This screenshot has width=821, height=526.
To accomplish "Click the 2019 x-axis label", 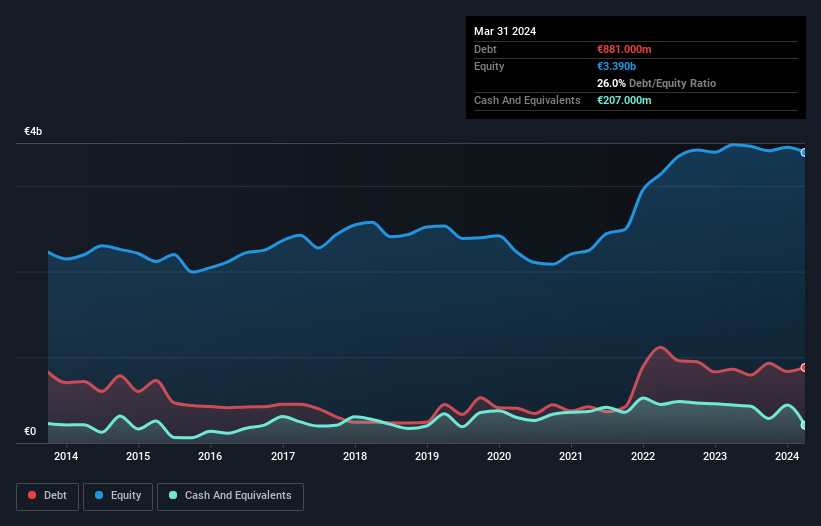I will pyautogui.click(x=427, y=456).
